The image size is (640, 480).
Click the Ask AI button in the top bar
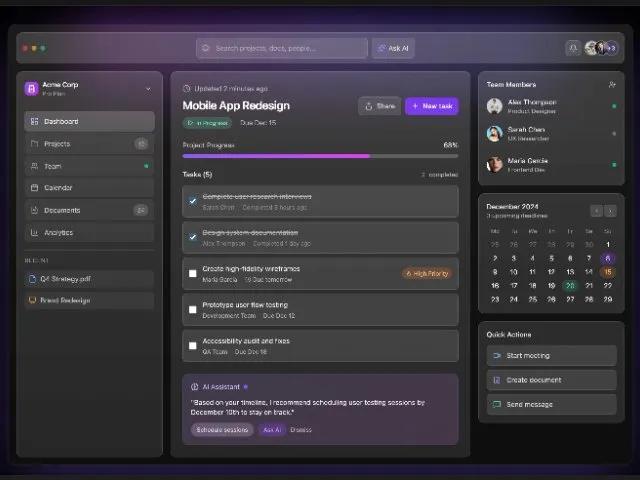[393, 48]
